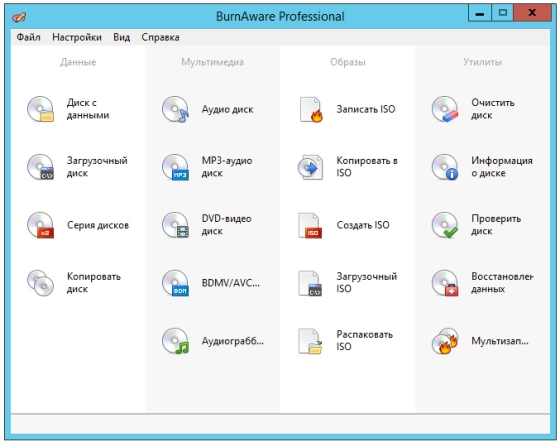
Task: Minimize the BurnAware Professional window
Action: point(480,13)
